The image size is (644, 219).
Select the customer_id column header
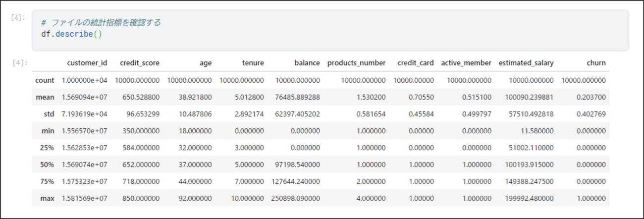coord(87,63)
